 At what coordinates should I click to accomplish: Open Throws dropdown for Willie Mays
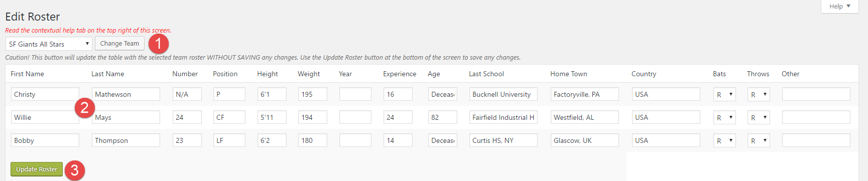click(759, 117)
